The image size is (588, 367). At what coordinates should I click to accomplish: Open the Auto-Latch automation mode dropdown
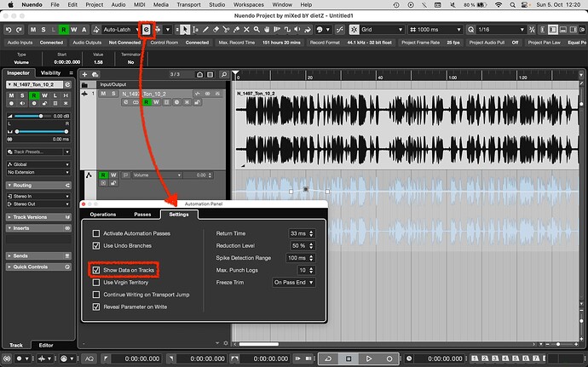(121, 30)
